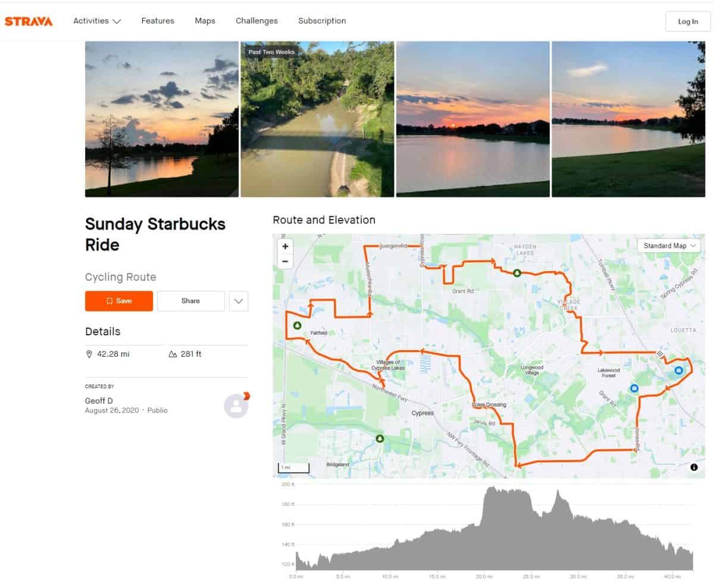Expand more options next to Share

coord(239,301)
